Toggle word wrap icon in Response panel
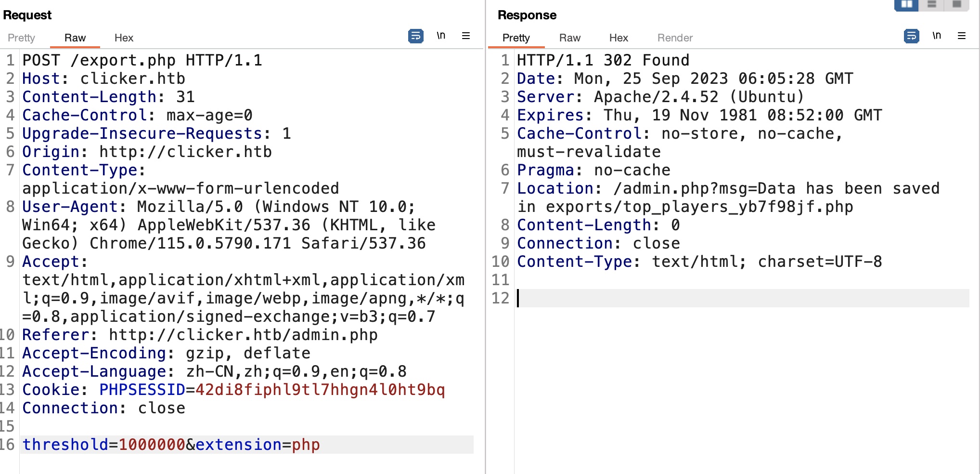980x474 pixels. (912, 36)
